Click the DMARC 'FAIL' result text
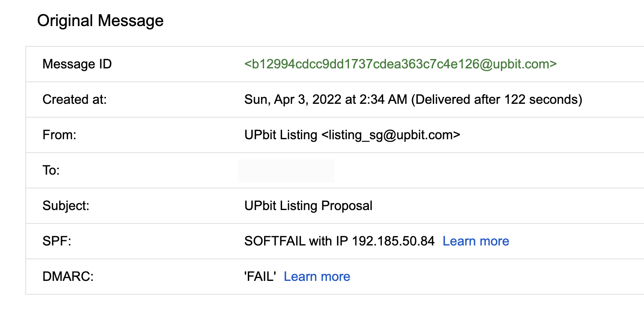The height and width of the screenshot is (311, 644). point(260,277)
